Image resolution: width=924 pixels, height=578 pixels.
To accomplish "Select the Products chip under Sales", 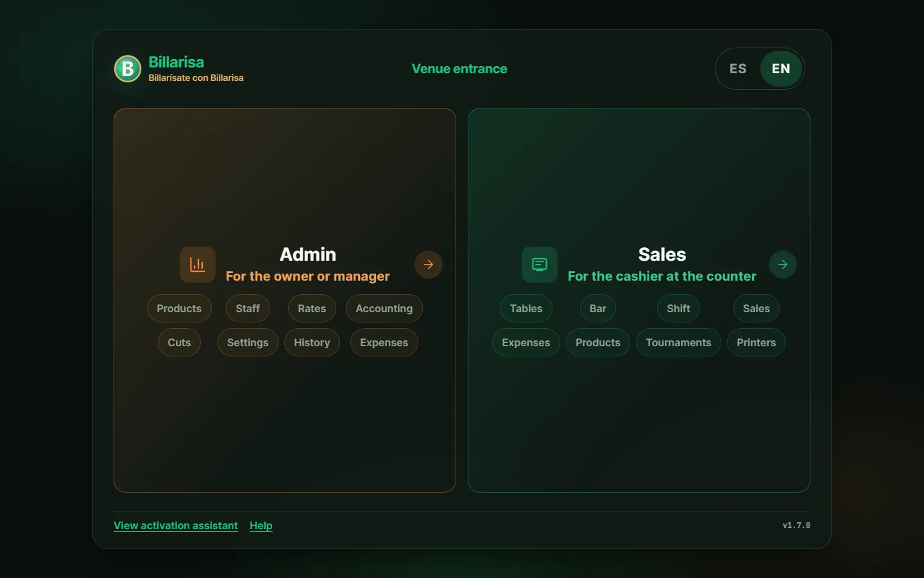I will tap(598, 342).
